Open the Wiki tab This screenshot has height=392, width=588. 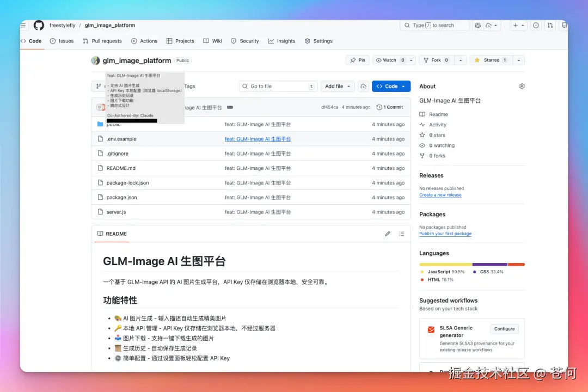213,41
